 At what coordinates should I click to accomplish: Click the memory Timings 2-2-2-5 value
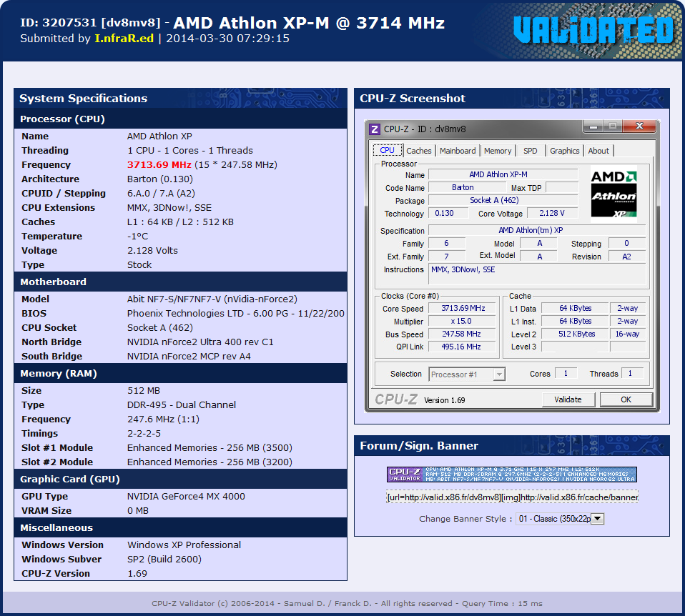(144, 434)
